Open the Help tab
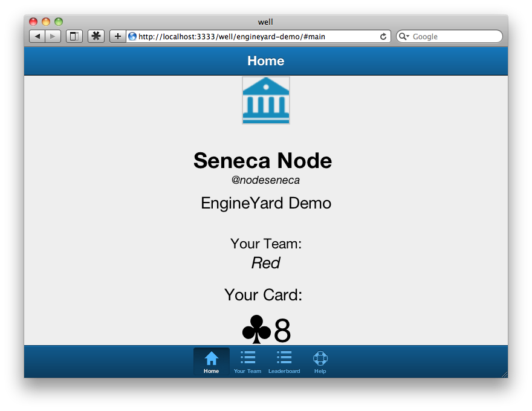The image size is (532, 411). point(320,361)
